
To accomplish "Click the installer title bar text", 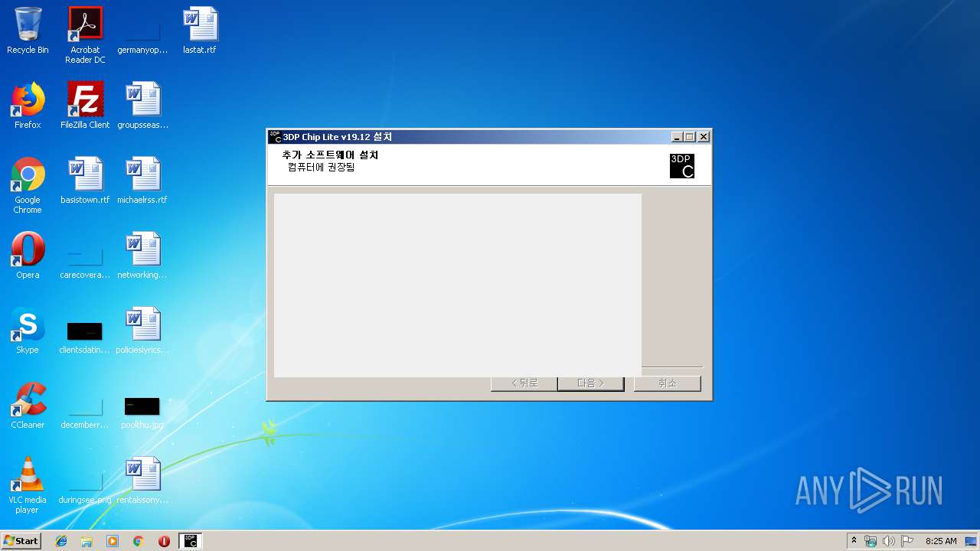I will coord(338,137).
